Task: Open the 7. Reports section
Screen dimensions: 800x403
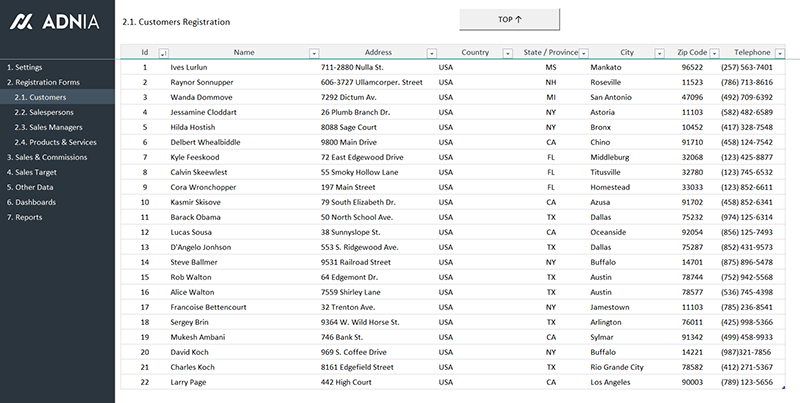Action: 25,217
